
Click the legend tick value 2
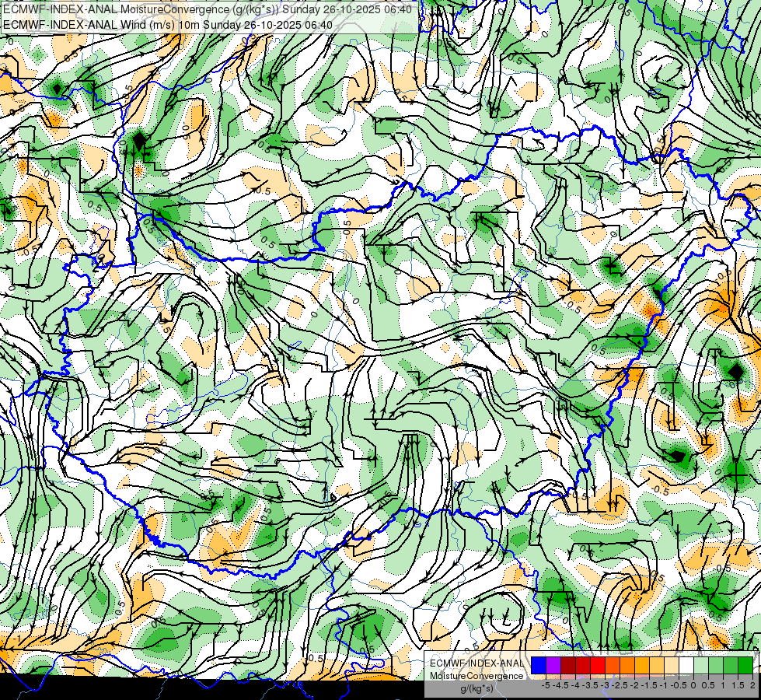tap(752, 685)
